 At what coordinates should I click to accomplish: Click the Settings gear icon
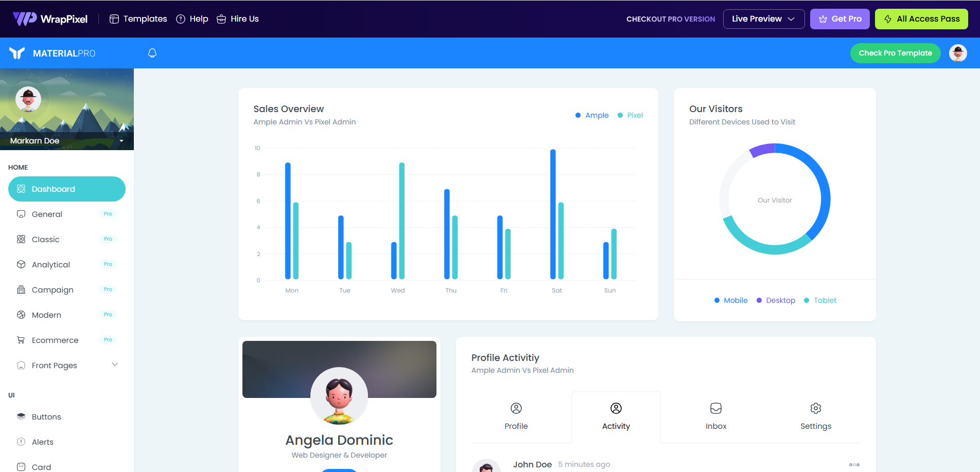[x=816, y=408]
